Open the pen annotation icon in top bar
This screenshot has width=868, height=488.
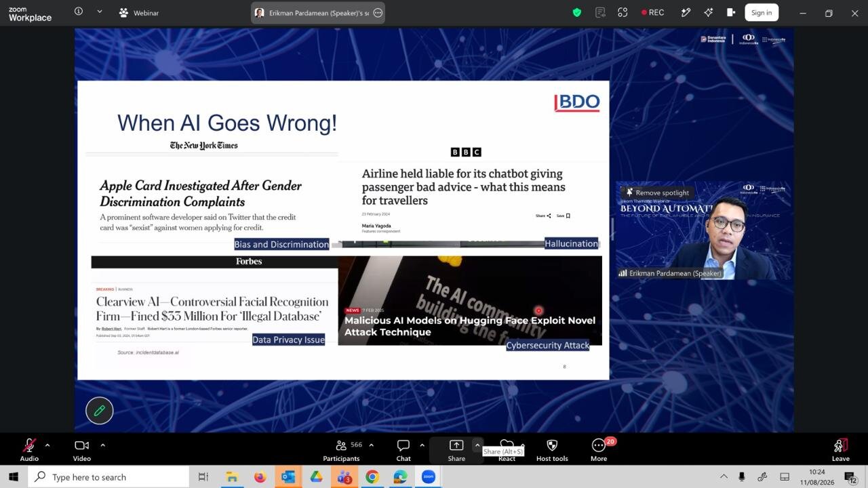(686, 12)
